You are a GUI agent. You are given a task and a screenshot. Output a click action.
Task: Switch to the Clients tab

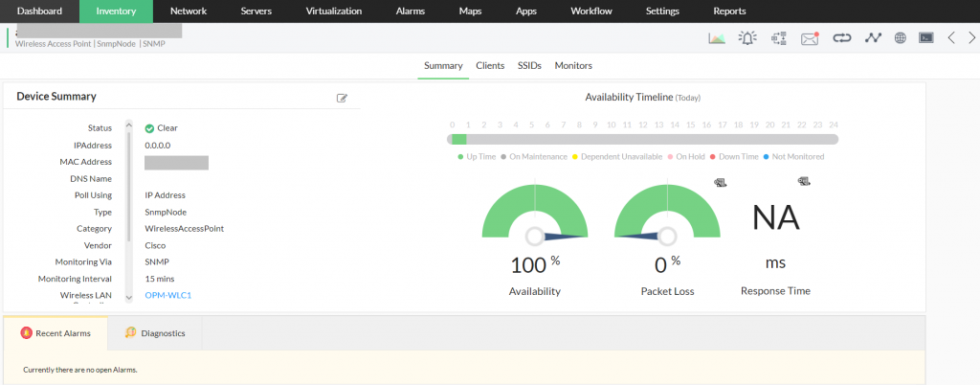pyautogui.click(x=490, y=66)
